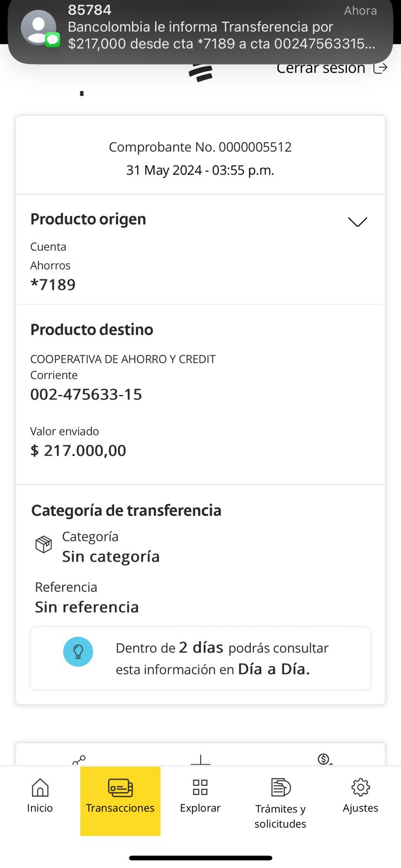This screenshot has width=401, height=868.
Task: Tap the contact avatar in notification
Action: (38, 27)
